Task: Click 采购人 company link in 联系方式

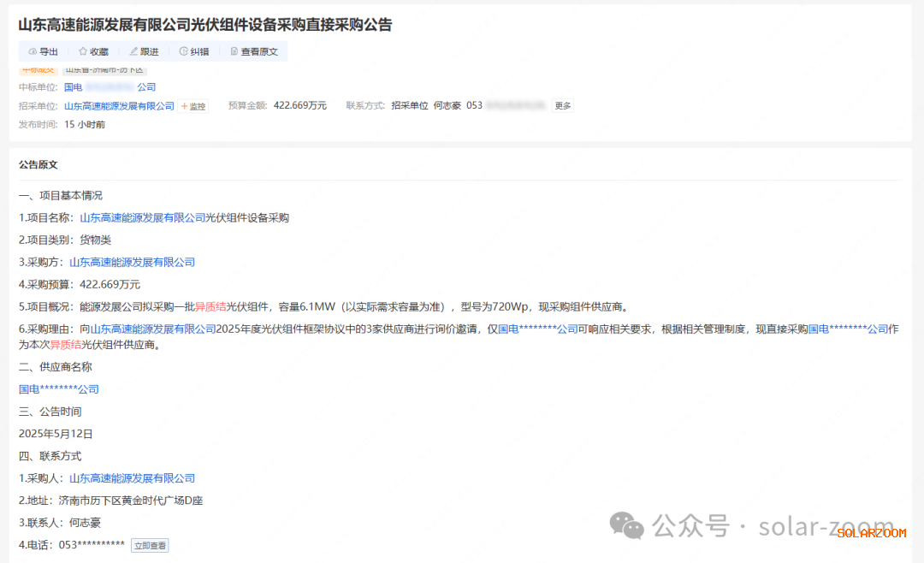Action: point(132,478)
